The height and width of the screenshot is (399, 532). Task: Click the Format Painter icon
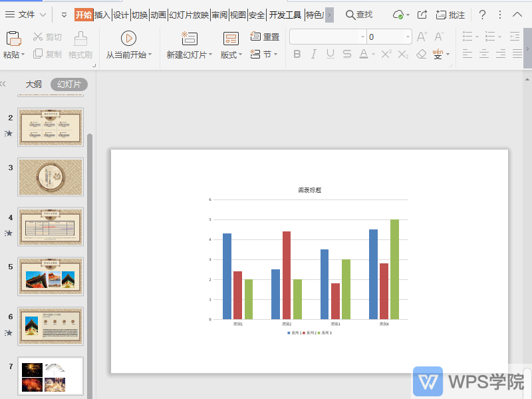(x=80, y=39)
